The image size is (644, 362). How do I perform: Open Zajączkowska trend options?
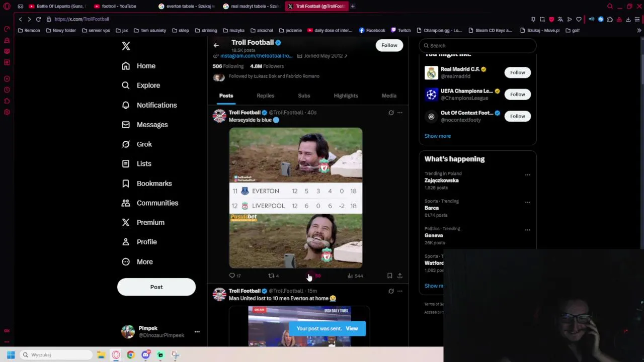point(527,175)
